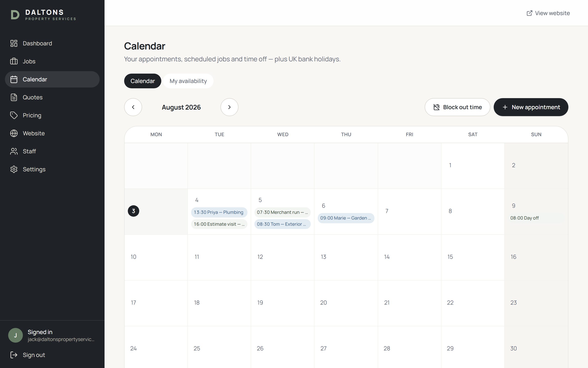Go to previous month with left chevron
The height and width of the screenshot is (368, 588).
point(133,107)
